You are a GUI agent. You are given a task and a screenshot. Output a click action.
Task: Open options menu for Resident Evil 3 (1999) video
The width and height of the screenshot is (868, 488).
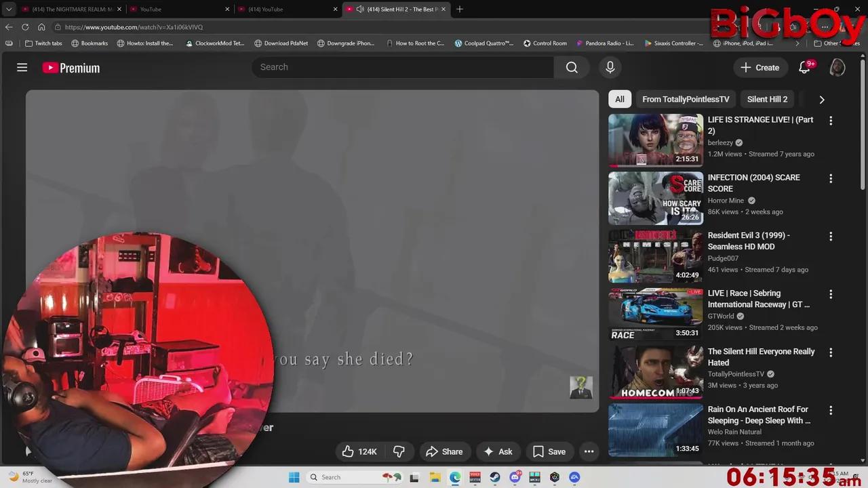pyautogui.click(x=831, y=237)
